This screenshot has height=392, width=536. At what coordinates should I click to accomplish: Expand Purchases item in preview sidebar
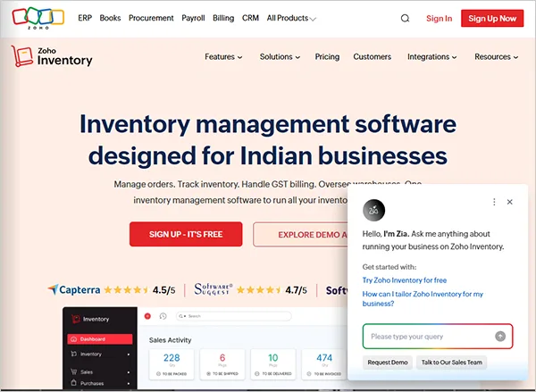(x=100, y=383)
